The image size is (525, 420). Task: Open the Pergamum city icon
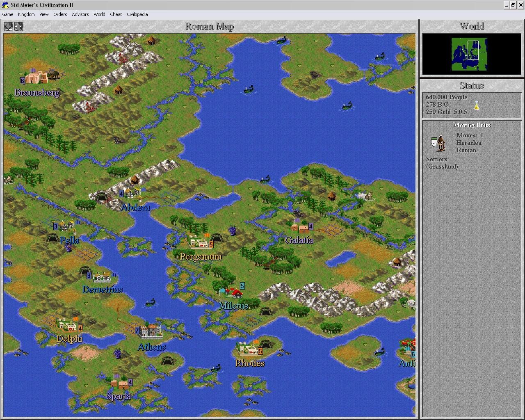pos(199,241)
